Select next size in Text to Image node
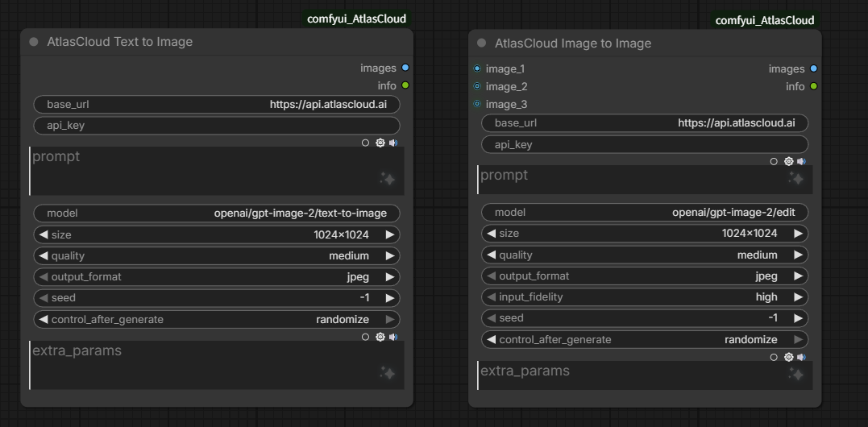The width and height of the screenshot is (868, 427). [390, 234]
